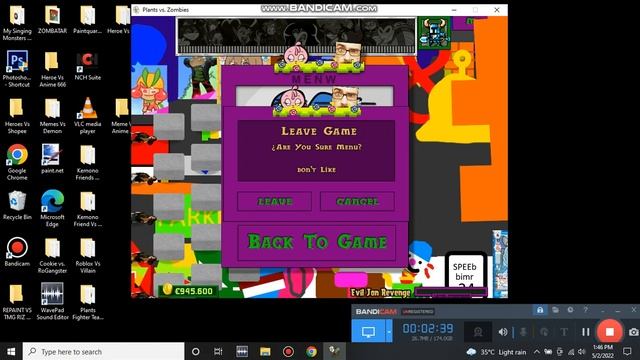Open Plants Fighter Tea folder
This screenshot has height=360, width=640.
pos(87,302)
